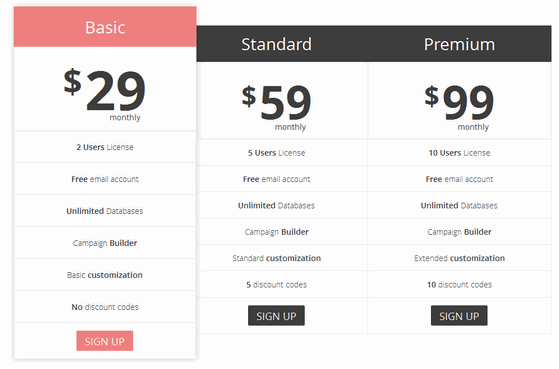Click the $99 monthly price

pyautogui.click(x=459, y=107)
